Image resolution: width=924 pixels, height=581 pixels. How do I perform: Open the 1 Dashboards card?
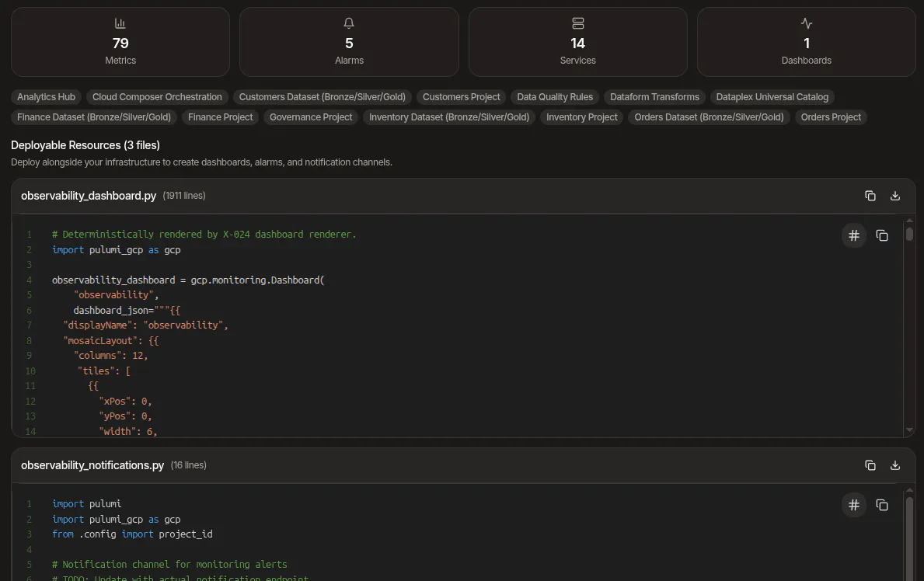[x=806, y=42]
